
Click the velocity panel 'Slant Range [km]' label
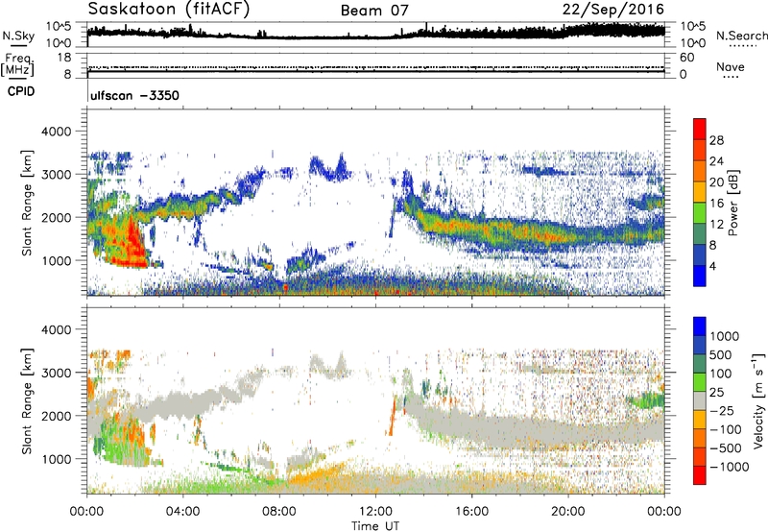(x=27, y=400)
